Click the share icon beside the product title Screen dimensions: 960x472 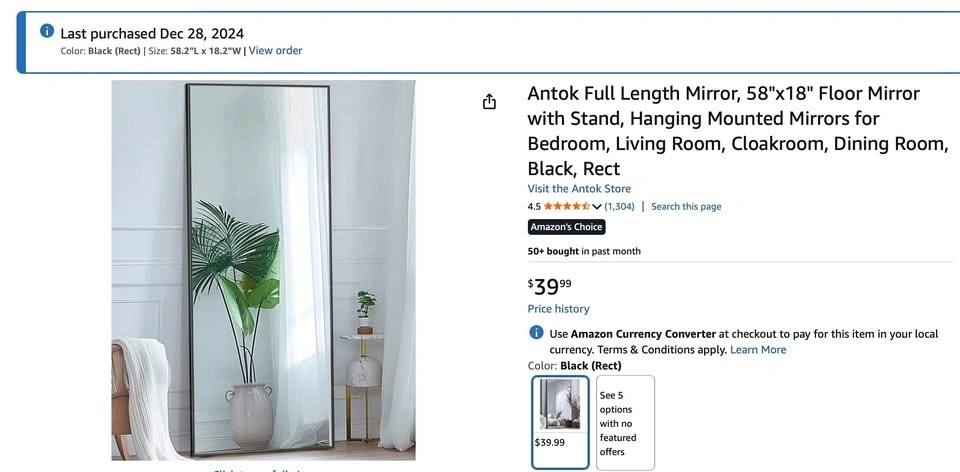[x=489, y=102]
